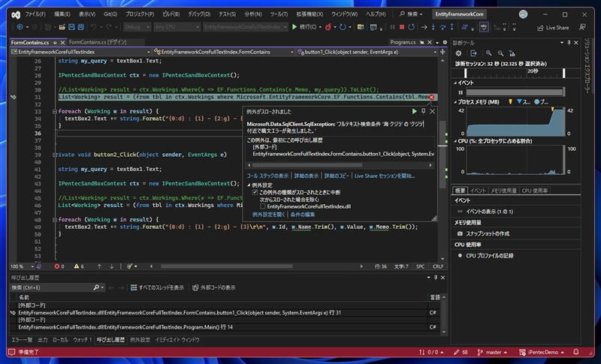Stop debugging with the red square
The width and height of the screenshot is (601, 364).
402,27
